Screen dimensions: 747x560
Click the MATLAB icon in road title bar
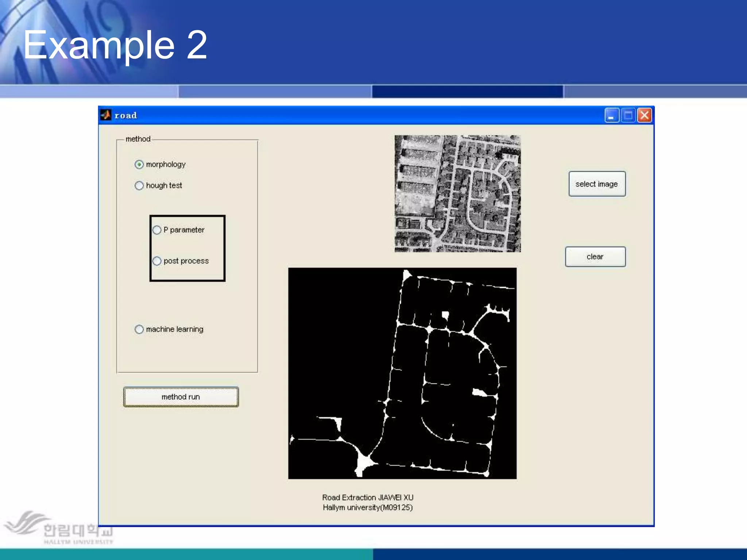pos(106,115)
